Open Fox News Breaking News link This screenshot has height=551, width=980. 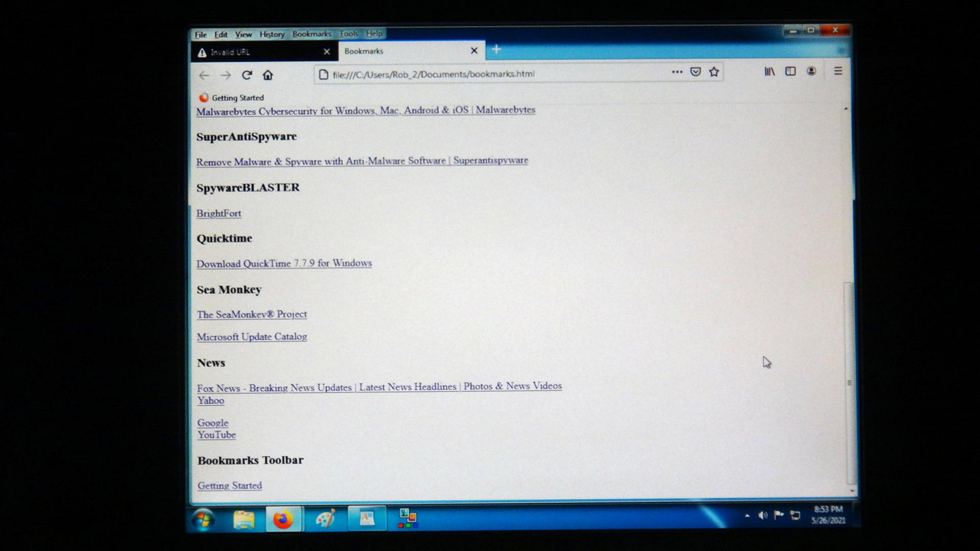380,387
